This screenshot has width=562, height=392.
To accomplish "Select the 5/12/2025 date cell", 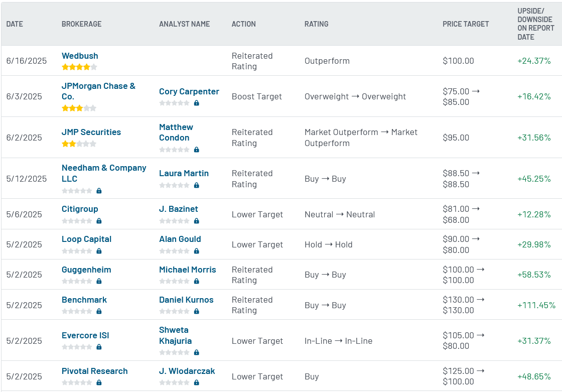I will [x=27, y=179].
